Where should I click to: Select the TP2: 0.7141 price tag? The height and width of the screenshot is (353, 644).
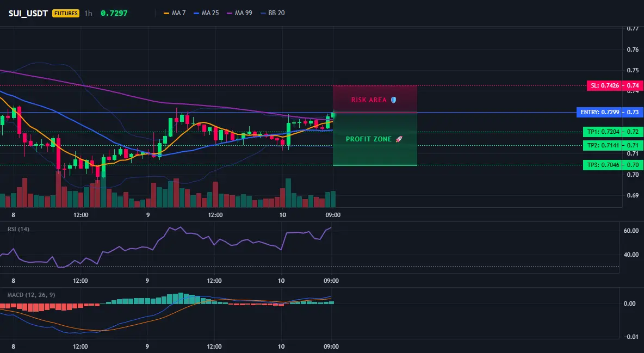(x=603, y=145)
